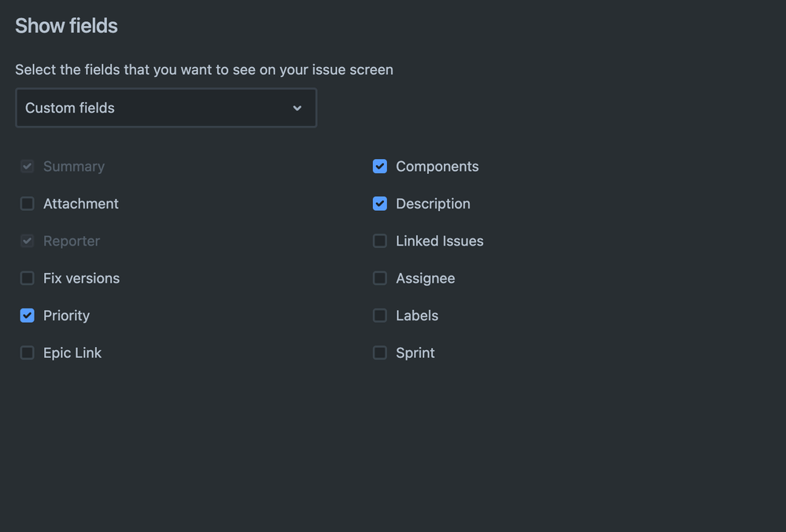This screenshot has height=532, width=786.
Task: Open the Custom fields dropdown
Action: click(166, 108)
